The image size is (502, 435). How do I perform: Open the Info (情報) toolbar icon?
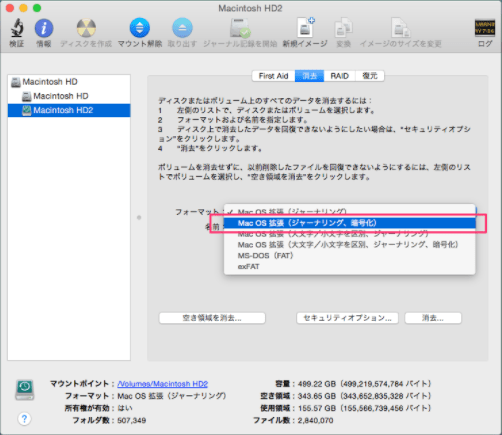[44, 28]
